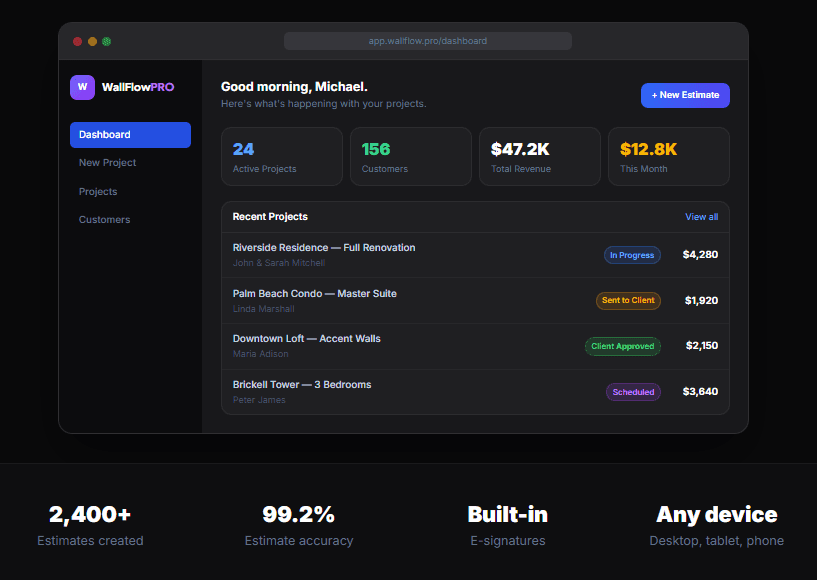This screenshot has width=817, height=580.
Task: Click the green maximize window dot
Action: tap(107, 42)
